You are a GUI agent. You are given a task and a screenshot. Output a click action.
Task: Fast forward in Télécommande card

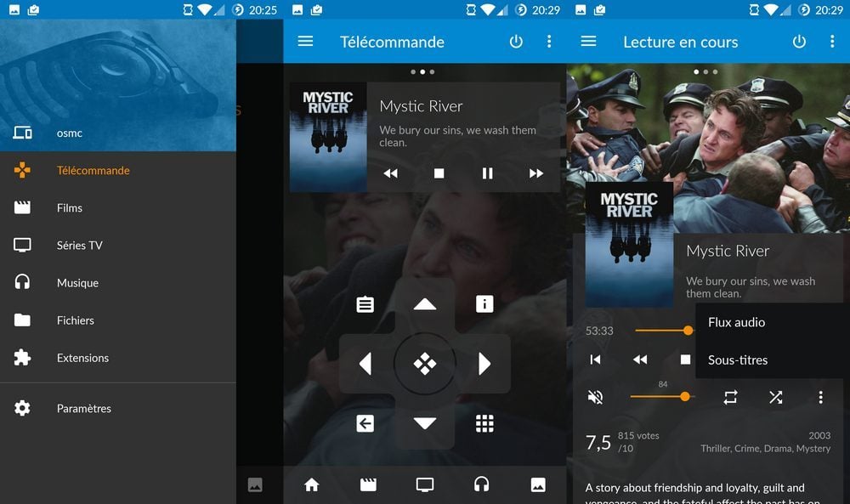pyautogui.click(x=536, y=173)
